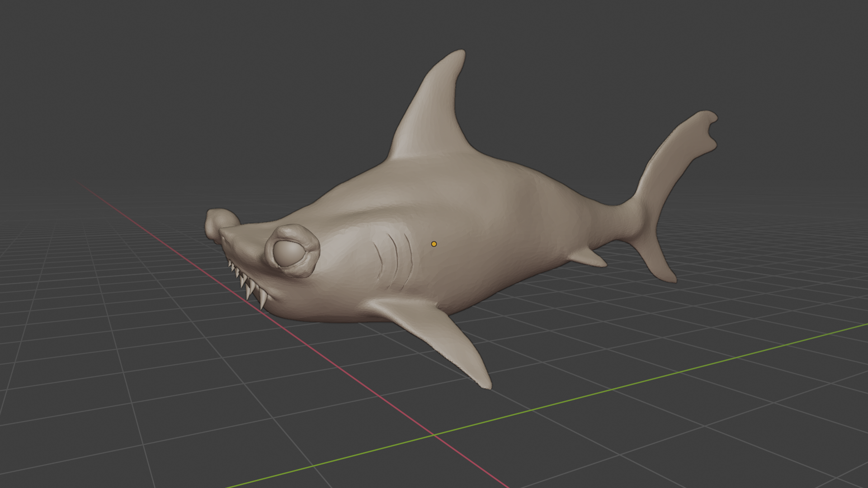Click the orange object origin dot
868x488 pixels.
point(434,244)
